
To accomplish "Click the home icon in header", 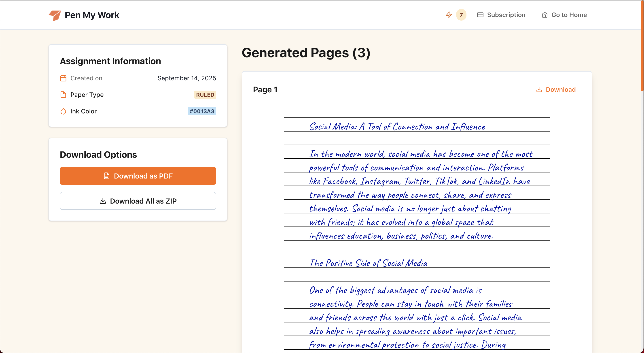I will point(545,15).
